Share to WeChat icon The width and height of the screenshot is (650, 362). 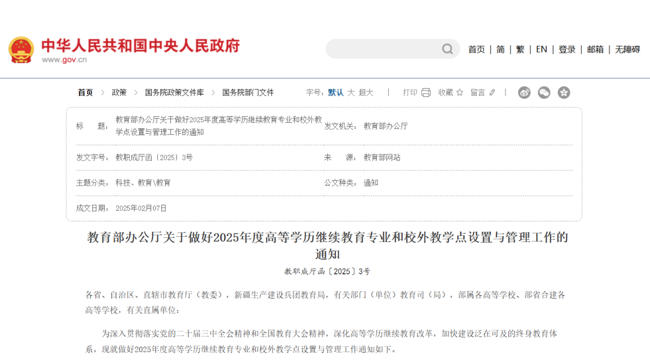pos(544,92)
